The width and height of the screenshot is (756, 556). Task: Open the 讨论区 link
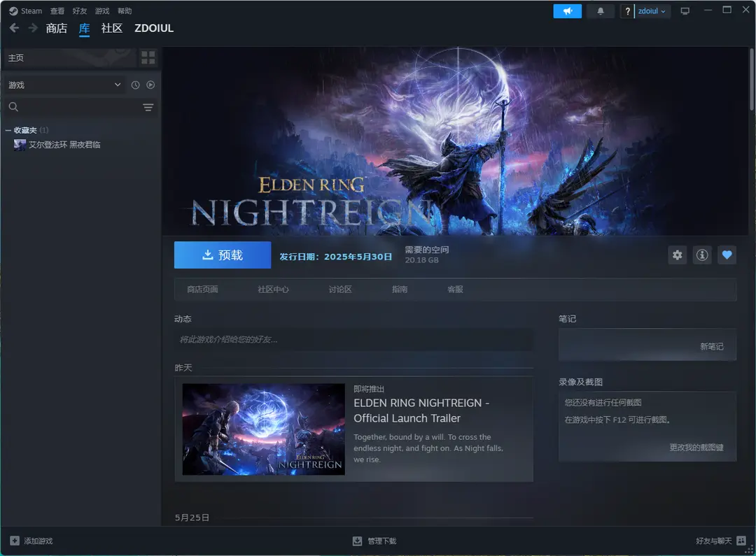[340, 289]
